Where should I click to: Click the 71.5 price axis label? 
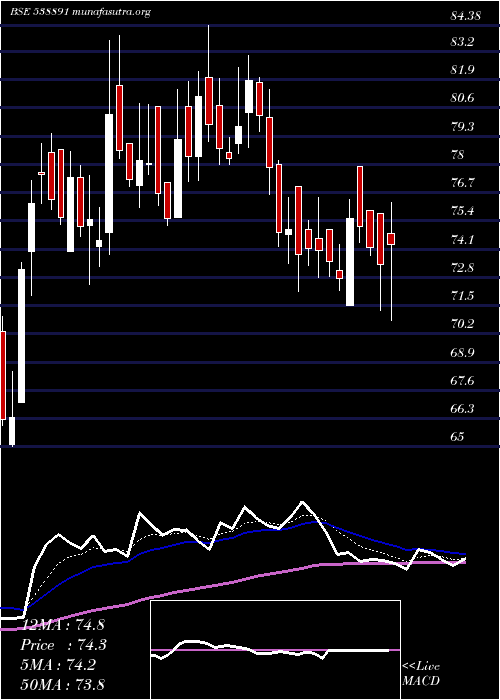click(x=463, y=295)
